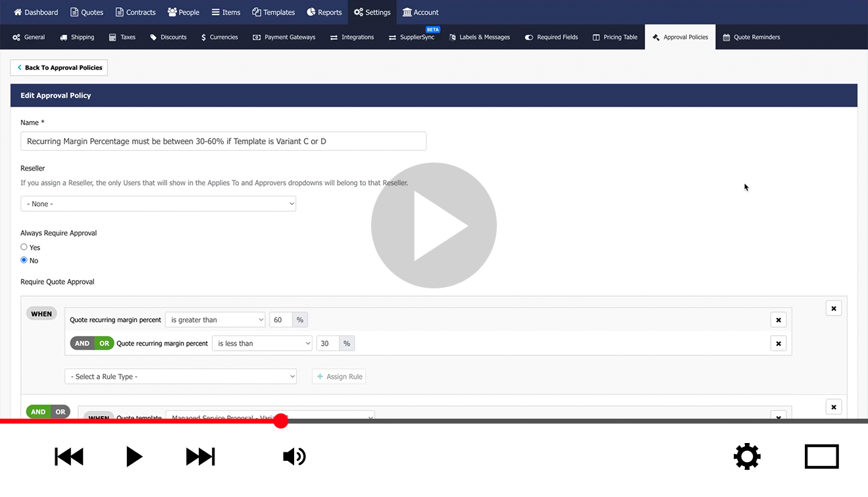This screenshot has height=497, width=868.
Task: Click the large play overlay button
Action: 434,225
